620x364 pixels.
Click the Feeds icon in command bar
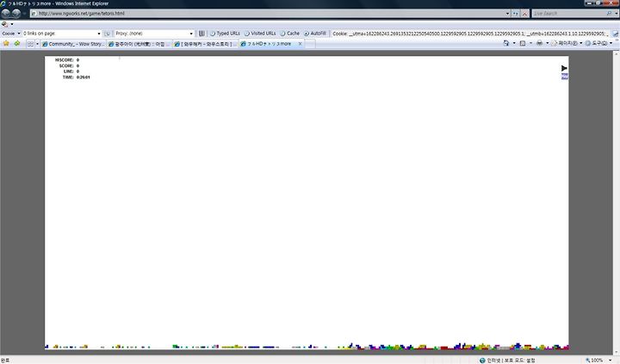(523, 43)
